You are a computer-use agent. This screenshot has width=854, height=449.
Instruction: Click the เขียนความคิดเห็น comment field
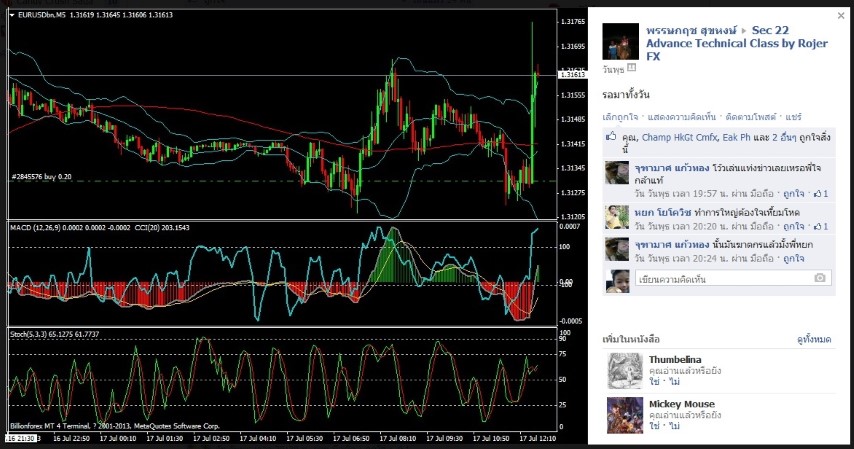tap(733, 278)
